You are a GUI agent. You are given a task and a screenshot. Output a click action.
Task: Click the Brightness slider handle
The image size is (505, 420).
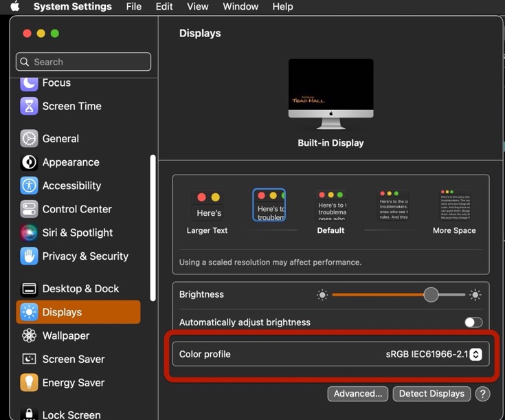pyautogui.click(x=431, y=295)
